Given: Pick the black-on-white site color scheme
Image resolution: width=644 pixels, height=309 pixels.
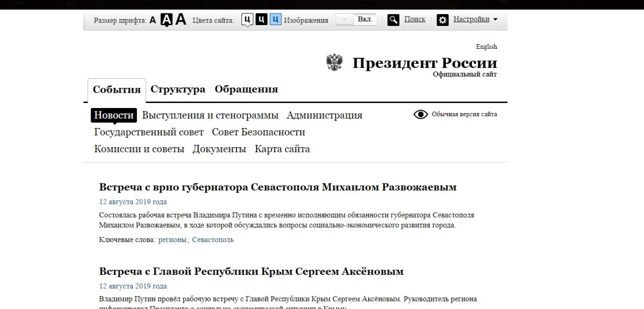Looking at the screenshot, I should click(247, 20).
